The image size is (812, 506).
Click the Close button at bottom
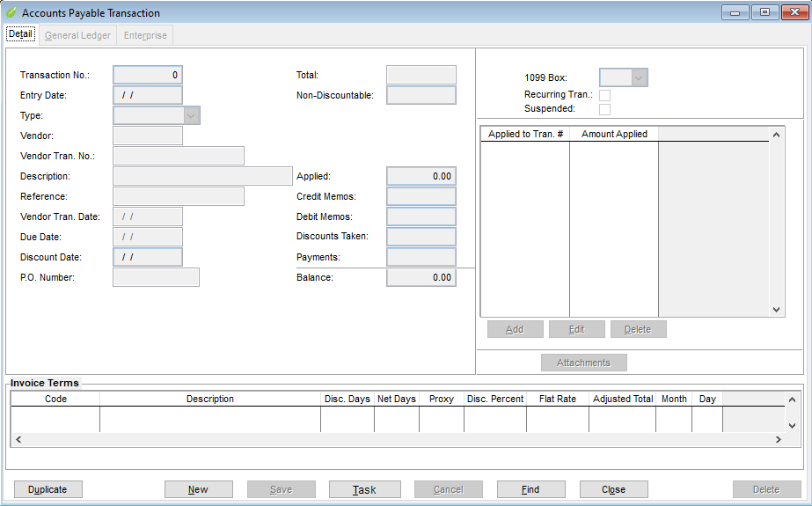pos(614,489)
